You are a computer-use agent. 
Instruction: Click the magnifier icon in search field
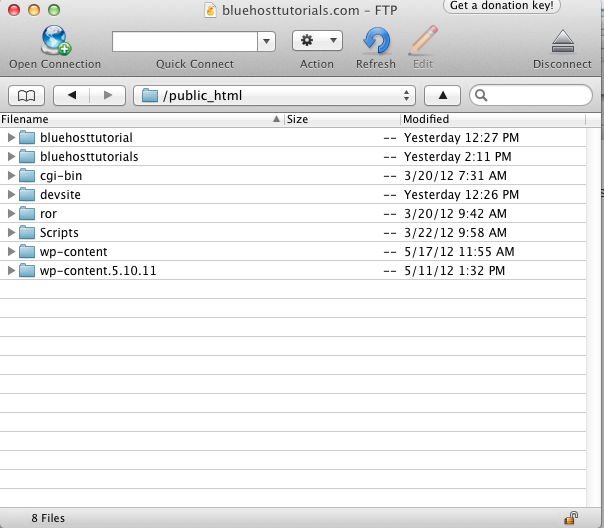coord(481,95)
